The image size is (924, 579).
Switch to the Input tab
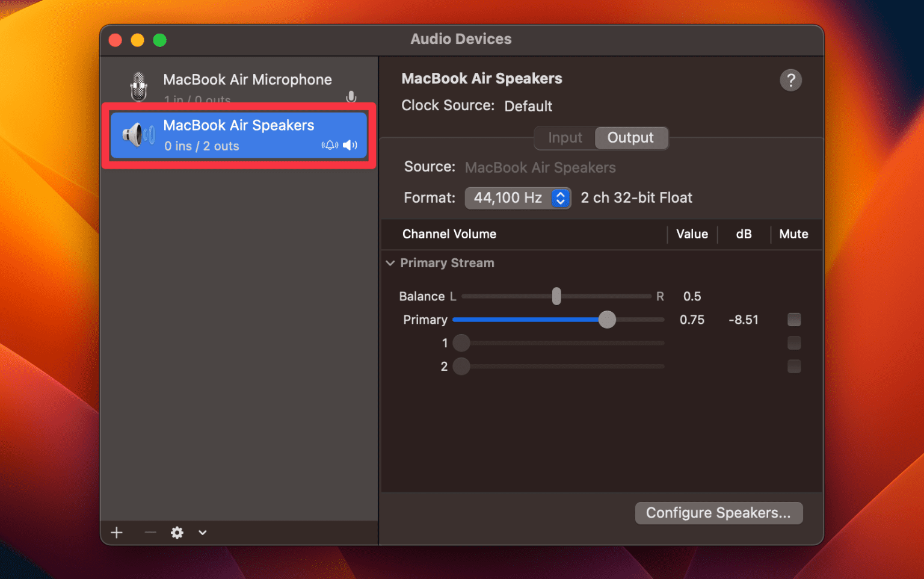(x=565, y=138)
